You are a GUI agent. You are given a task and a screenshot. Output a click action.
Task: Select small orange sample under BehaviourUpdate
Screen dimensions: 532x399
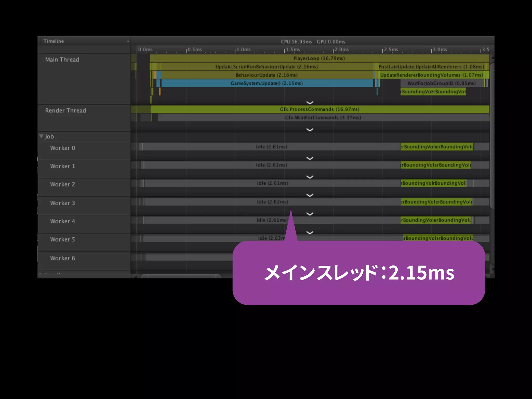(x=159, y=91)
